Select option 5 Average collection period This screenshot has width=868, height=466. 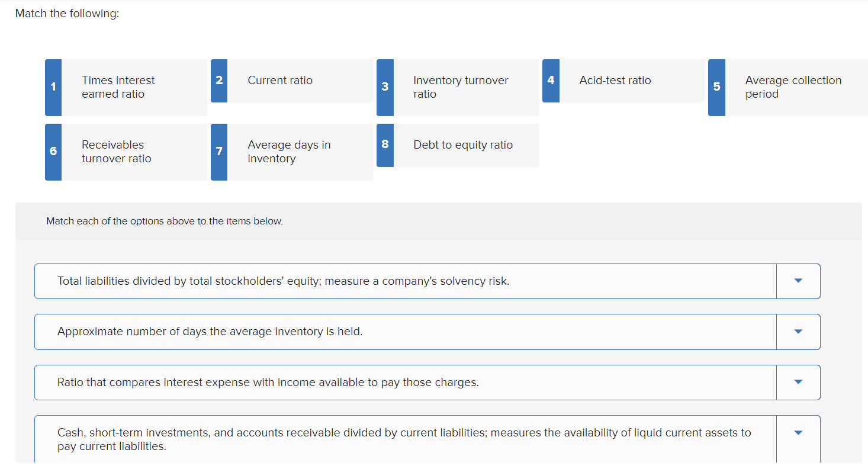[788, 88]
